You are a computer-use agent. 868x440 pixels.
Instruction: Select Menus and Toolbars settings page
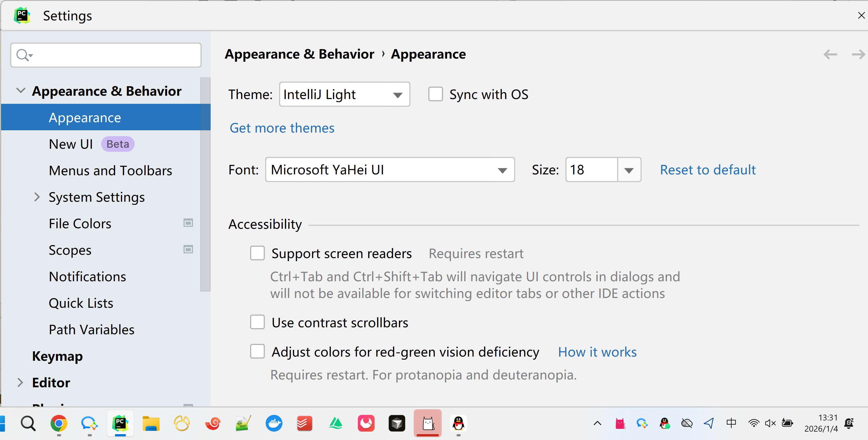click(x=110, y=171)
